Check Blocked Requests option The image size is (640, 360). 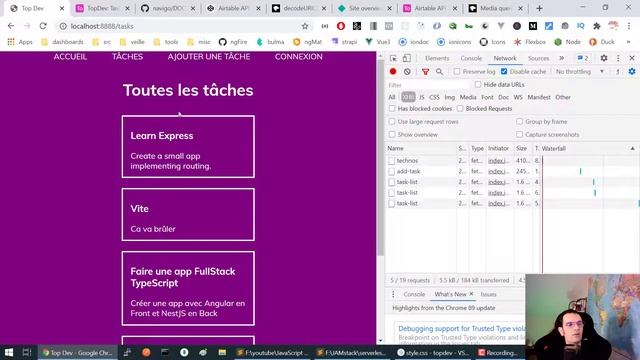pyautogui.click(x=460, y=109)
